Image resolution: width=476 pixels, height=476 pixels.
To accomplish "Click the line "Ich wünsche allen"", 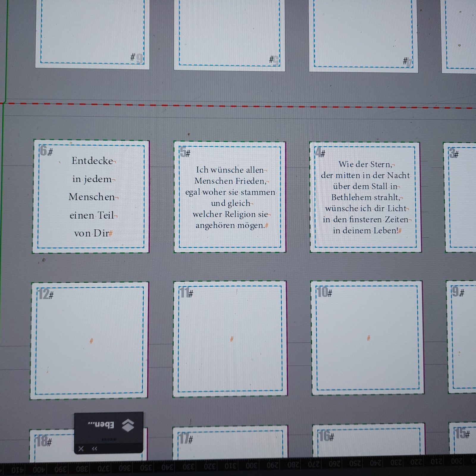I will click(230, 170).
